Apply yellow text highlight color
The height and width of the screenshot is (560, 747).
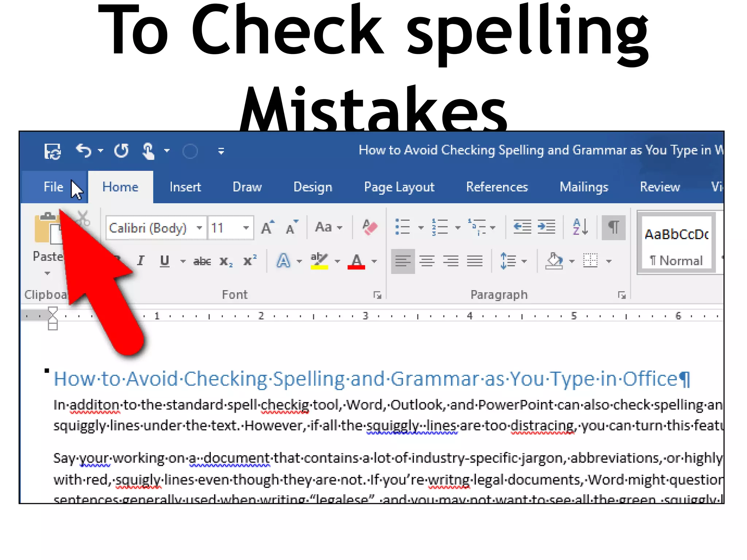(x=319, y=261)
